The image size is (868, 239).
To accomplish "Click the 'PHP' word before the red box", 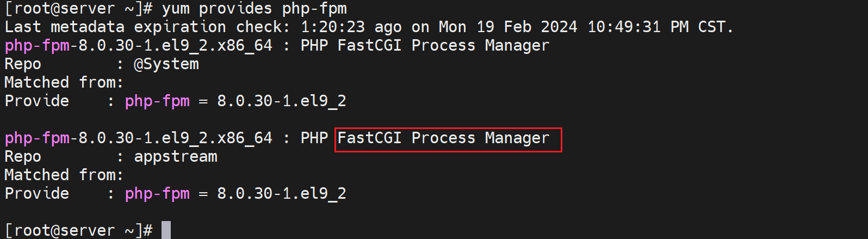I will click(x=314, y=138).
